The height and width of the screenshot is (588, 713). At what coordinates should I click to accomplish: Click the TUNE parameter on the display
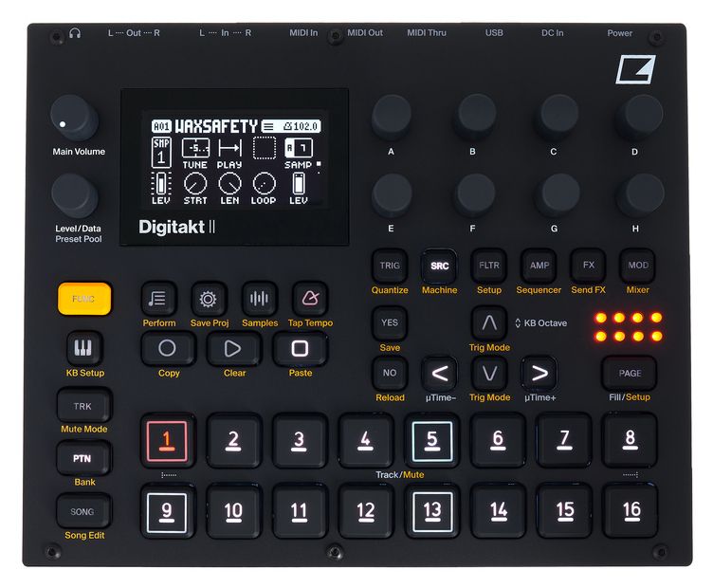pos(195,154)
